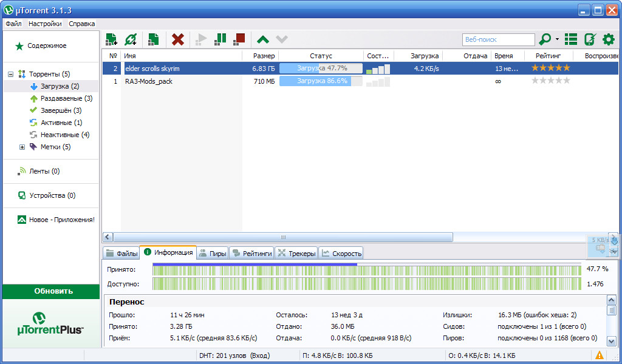Expand the Метки tree node
This screenshot has height=364, width=622.
22,147
